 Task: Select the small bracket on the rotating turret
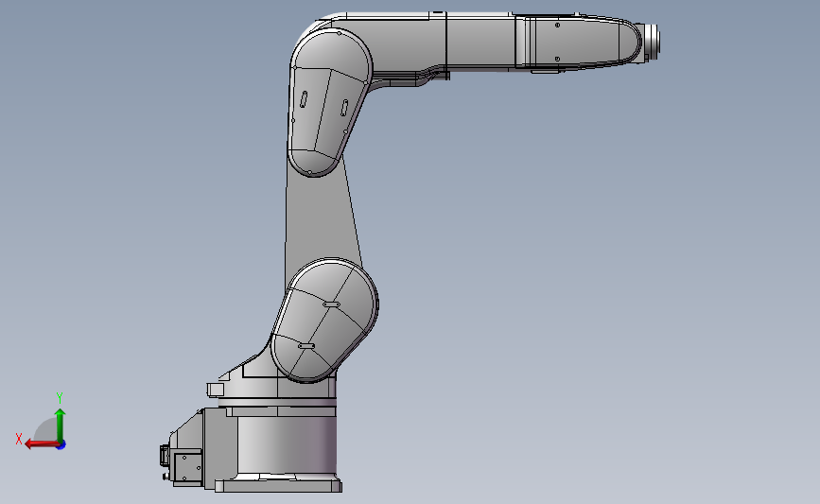click(215, 389)
